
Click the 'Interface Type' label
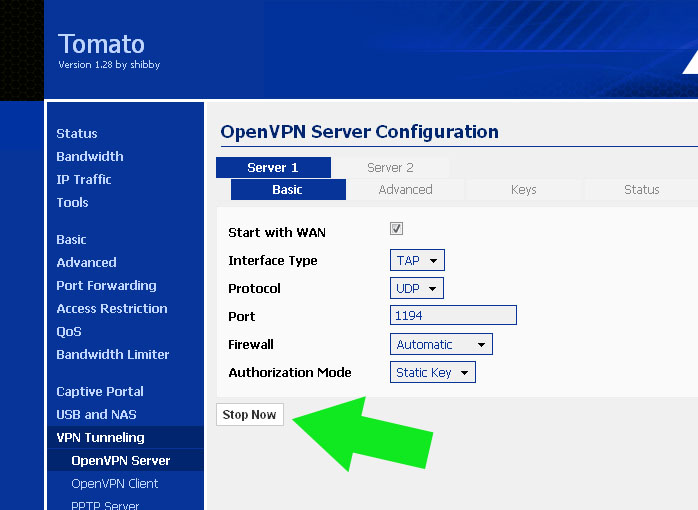(x=273, y=260)
